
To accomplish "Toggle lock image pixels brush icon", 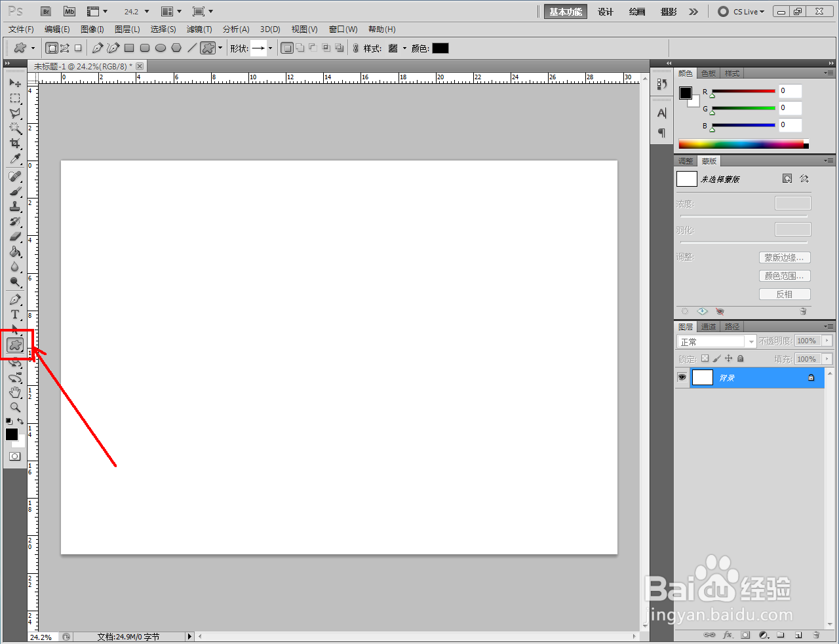I will (716, 358).
